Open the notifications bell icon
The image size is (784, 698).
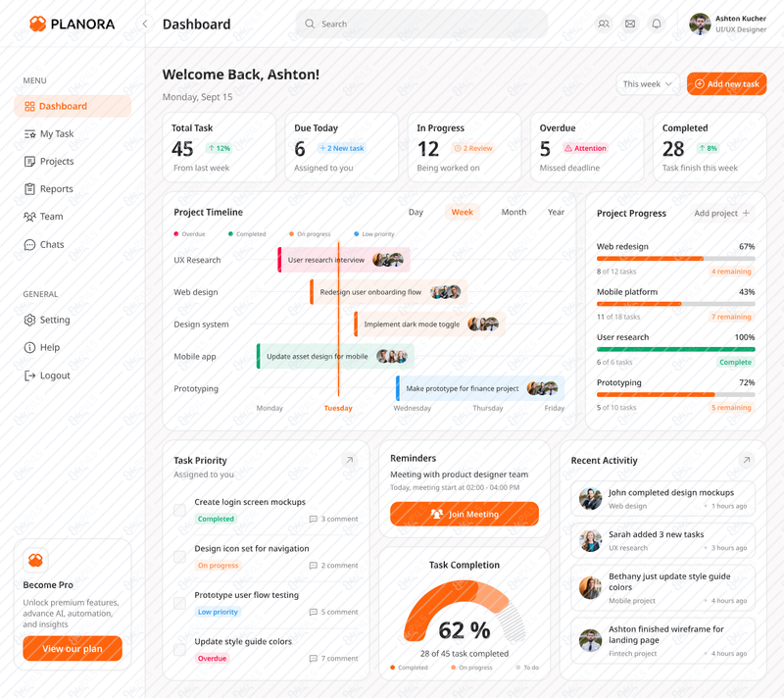[x=657, y=24]
